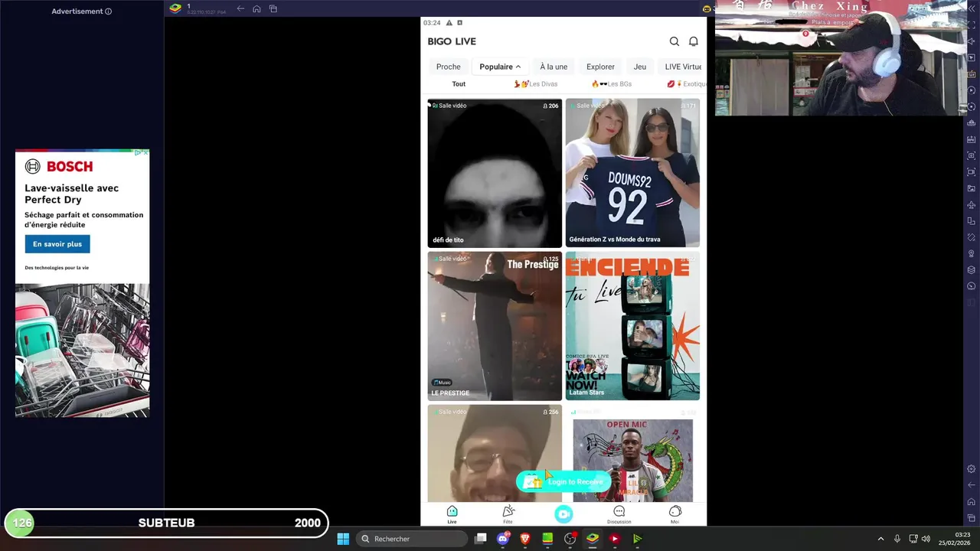Click the Bosch logo in the ad
This screenshot has height=551, width=980.
coord(59,166)
